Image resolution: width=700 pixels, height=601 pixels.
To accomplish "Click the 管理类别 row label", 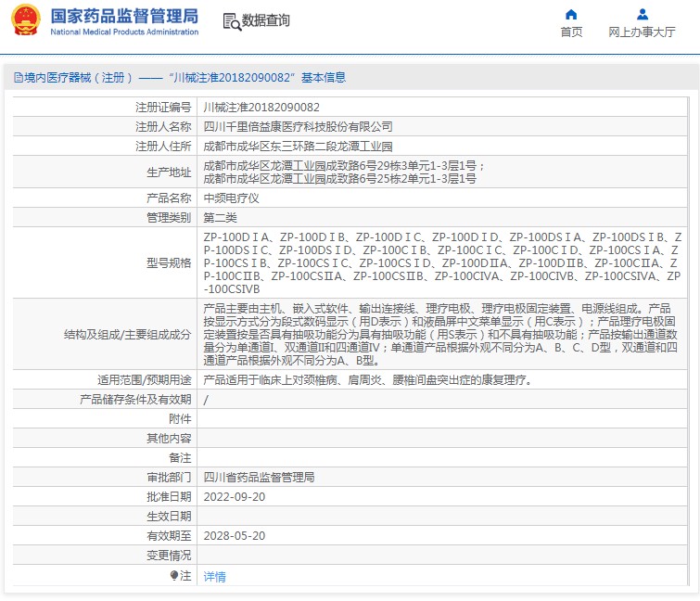I will (x=169, y=218).
